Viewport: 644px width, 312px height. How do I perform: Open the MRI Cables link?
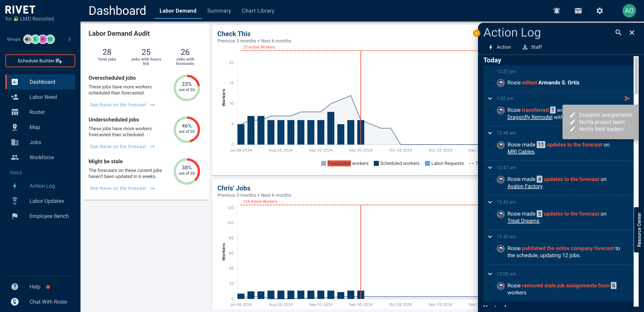coord(521,151)
